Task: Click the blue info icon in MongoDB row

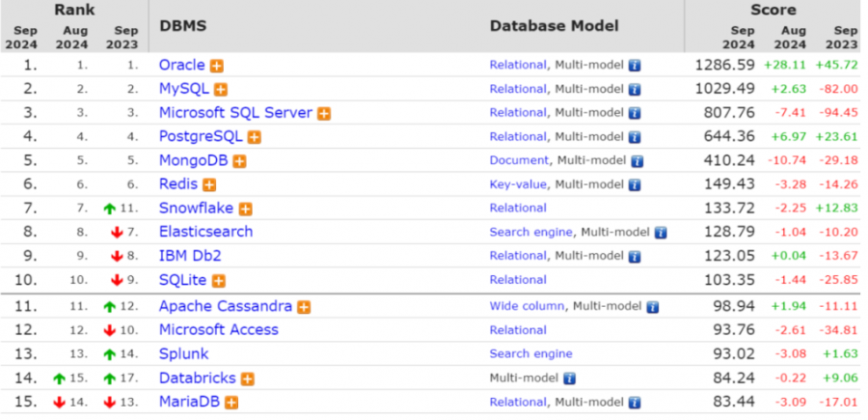Action: coord(637,161)
